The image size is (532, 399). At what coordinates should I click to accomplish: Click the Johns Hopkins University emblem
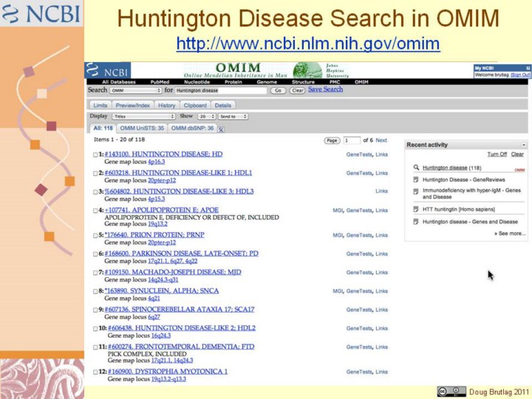[x=307, y=70]
